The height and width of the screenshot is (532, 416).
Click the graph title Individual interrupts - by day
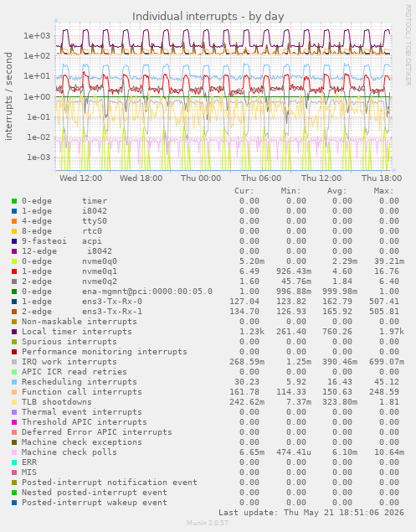[208, 16]
